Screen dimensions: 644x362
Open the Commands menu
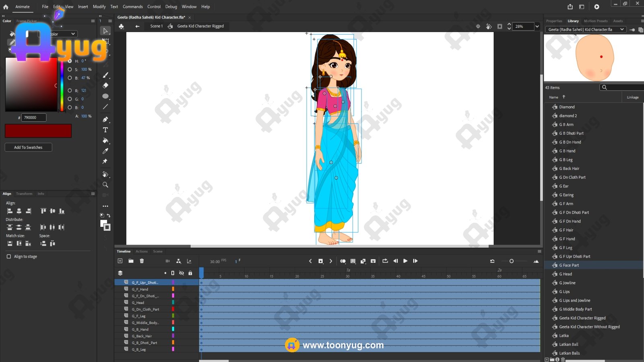(x=133, y=7)
